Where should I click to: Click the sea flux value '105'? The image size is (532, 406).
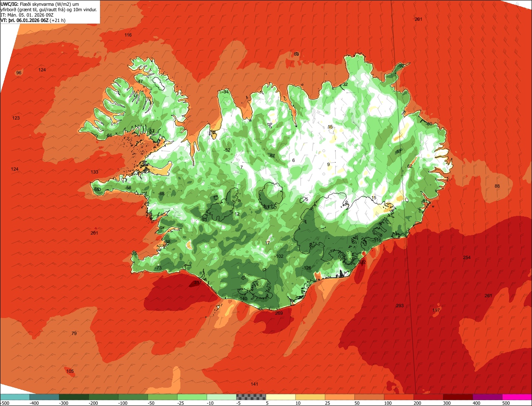(x=70, y=372)
